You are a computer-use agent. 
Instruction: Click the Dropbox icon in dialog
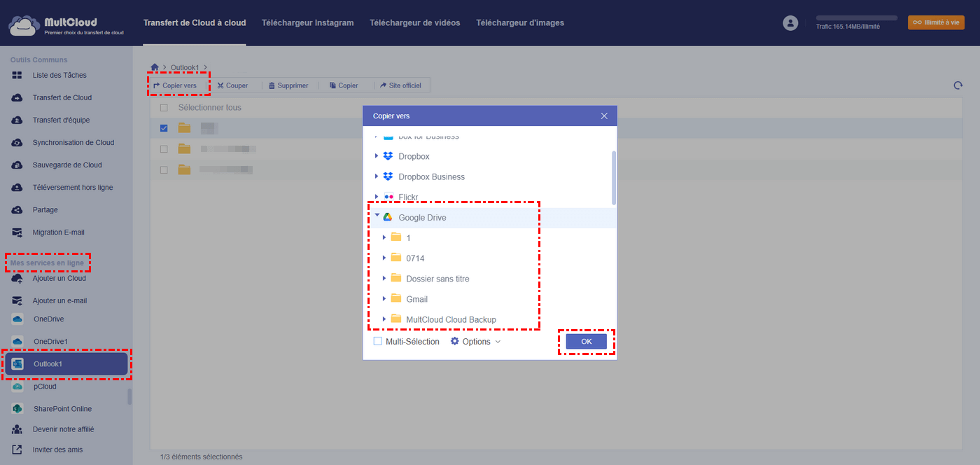coord(388,156)
